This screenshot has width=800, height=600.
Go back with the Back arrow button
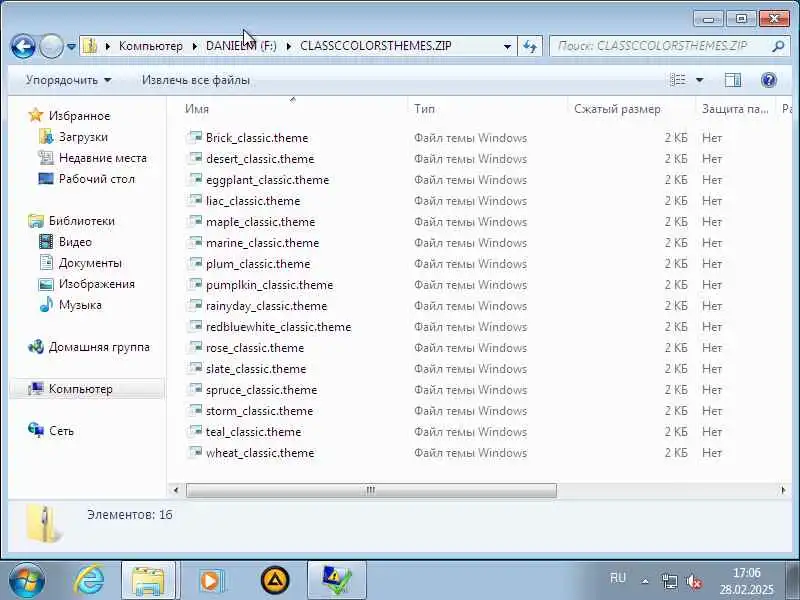[x=23, y=46]
